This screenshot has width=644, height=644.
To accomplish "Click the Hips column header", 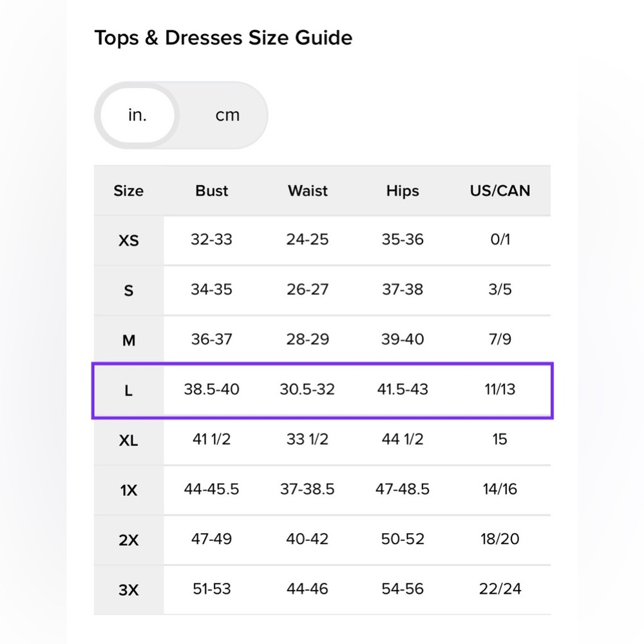I will [402, 191].
